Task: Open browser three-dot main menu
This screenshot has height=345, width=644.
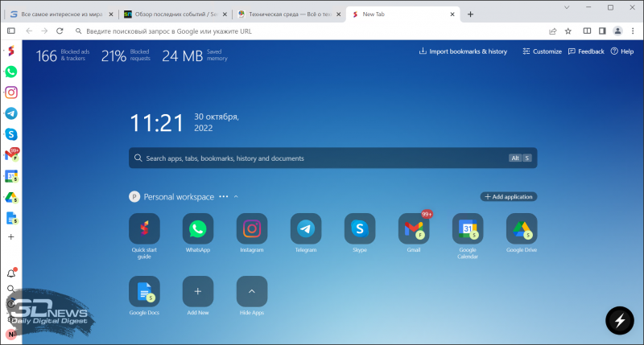Action: coord(633,31)
